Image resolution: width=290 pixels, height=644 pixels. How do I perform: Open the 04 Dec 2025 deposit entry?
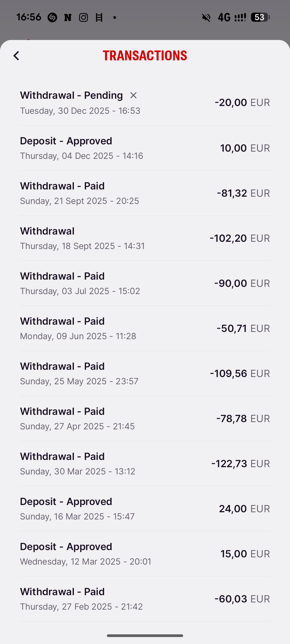(x=145, y=148)
